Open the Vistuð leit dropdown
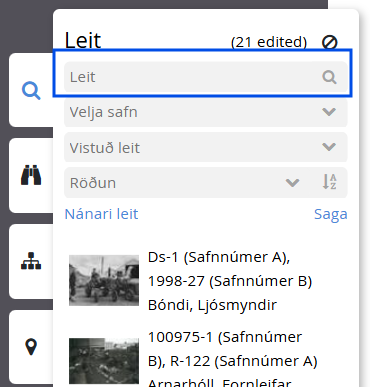The width and height of the screenshot is (370, 387). [206, 147]
